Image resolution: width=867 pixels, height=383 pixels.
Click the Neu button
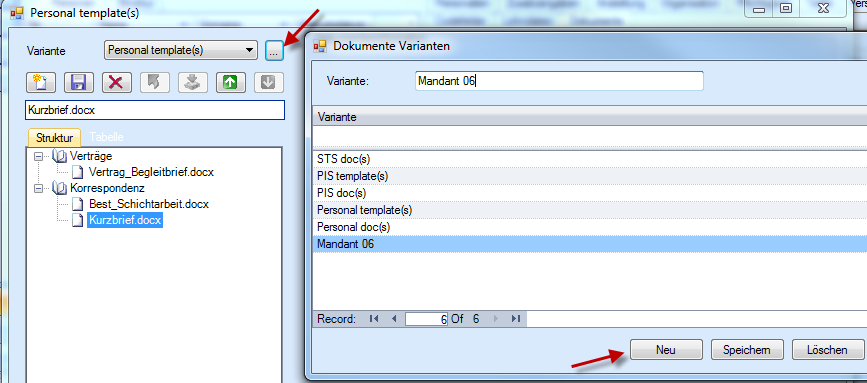[666, 349]
